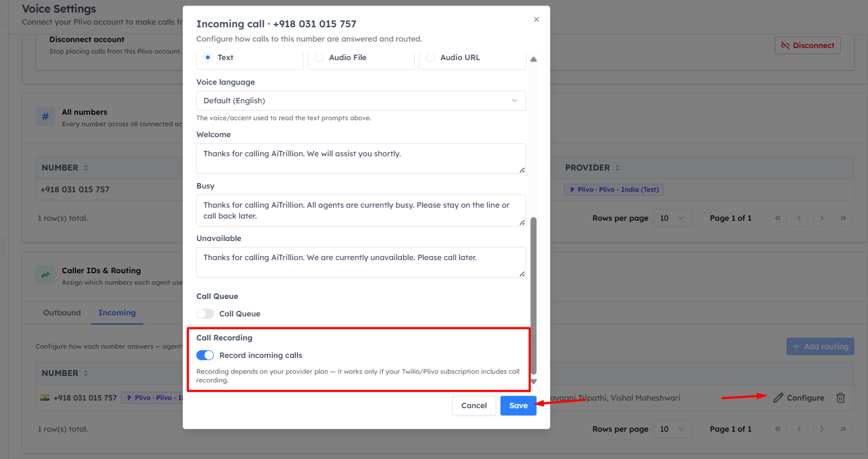Viewport: 868px width, 459px height.
Task: Cancel the incoming call dialog
Action: [x=474, y=405]
